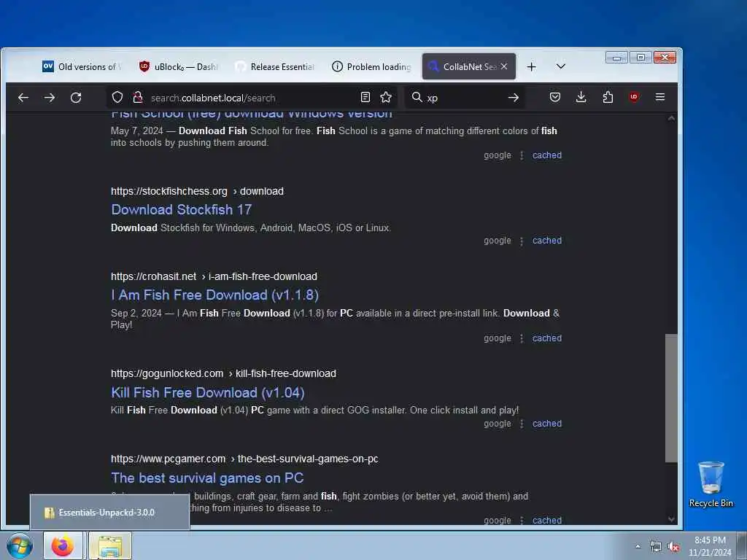Open Firefox application hamburger menu
This screenshot has height=560, width=747.
pos(659,97)
